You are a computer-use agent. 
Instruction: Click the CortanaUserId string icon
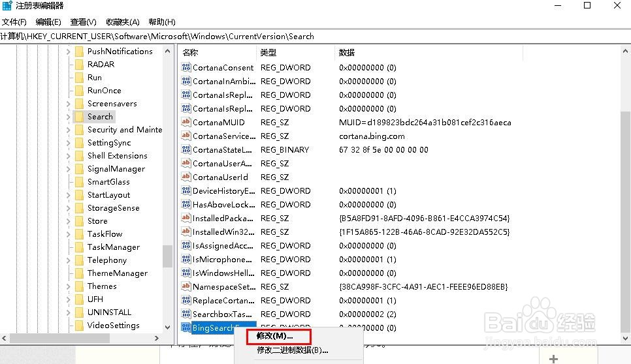(186, 177)
